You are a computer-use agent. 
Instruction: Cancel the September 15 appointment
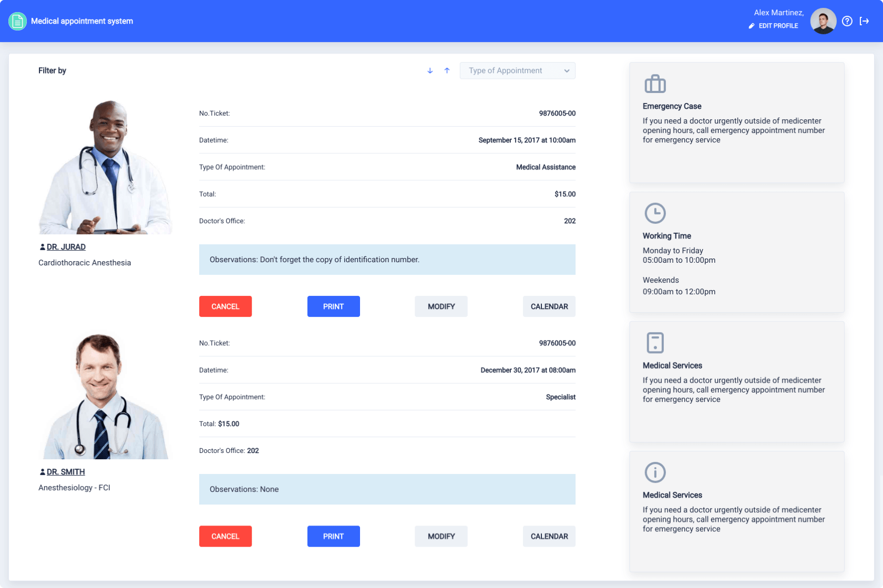click(x=225, y=306)
